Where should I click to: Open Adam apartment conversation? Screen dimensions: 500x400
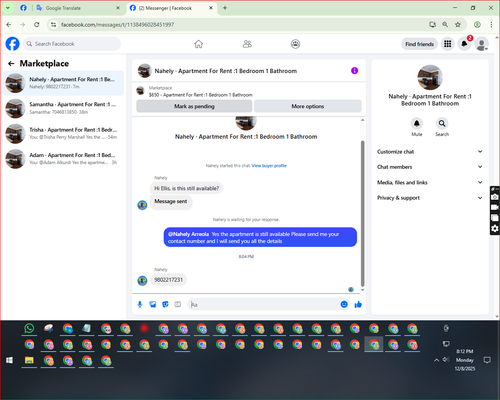coord(63,159)
